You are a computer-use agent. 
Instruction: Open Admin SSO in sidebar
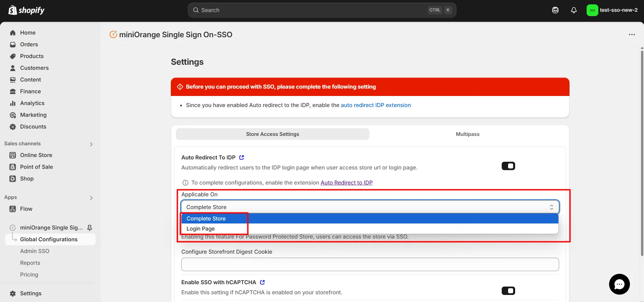click(35, 251)
